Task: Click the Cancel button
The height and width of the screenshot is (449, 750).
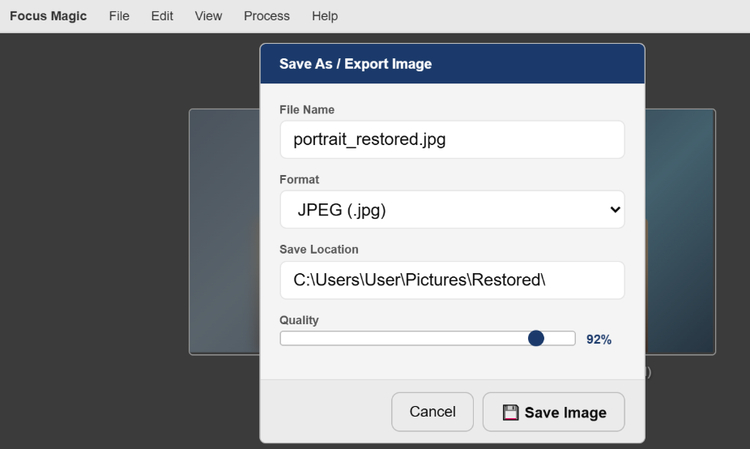Action: [432, 412]
